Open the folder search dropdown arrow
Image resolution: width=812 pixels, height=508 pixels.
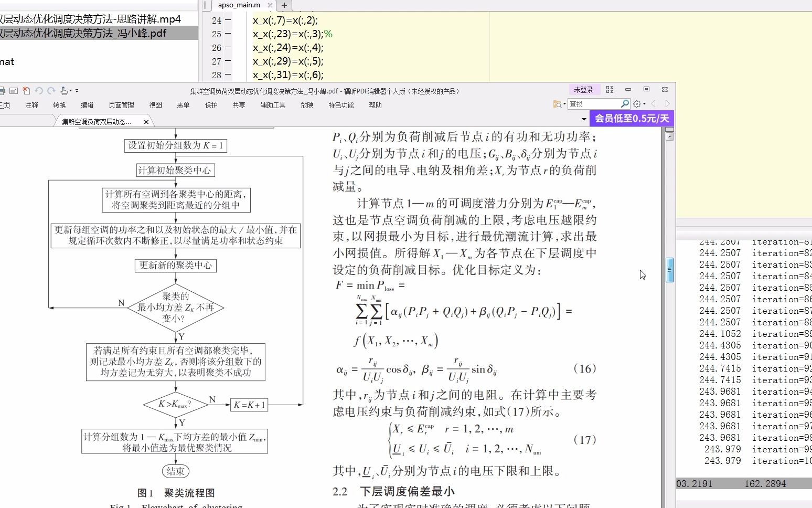click(564, 104)
